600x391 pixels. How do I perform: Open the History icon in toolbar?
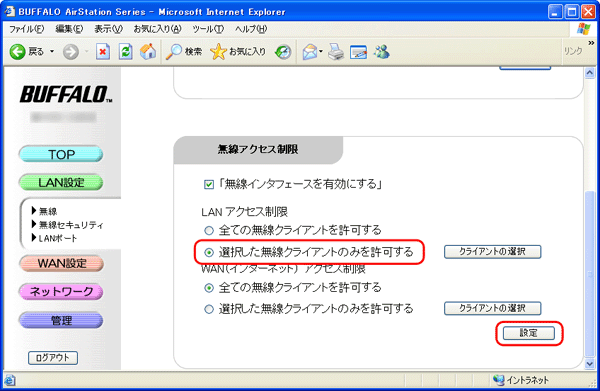click(283, 52)
